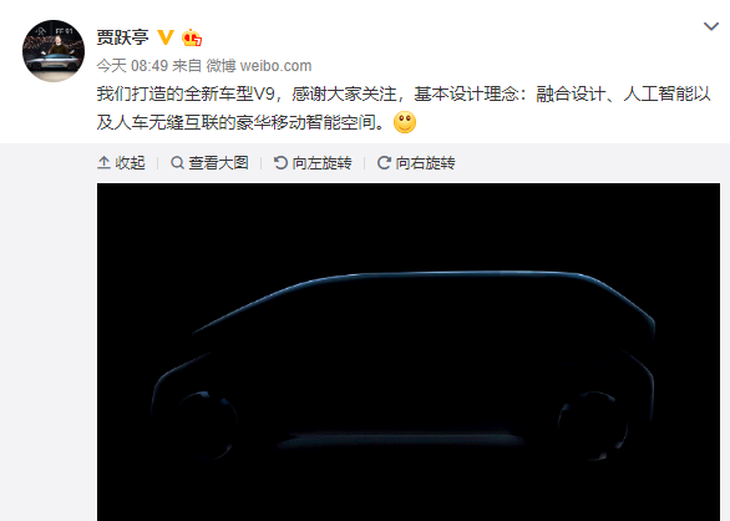The image size is (730, 521).
Task: Click the clockwise rotate-right arrow icon
Action: pyautogui.click(x=384, y=163)
